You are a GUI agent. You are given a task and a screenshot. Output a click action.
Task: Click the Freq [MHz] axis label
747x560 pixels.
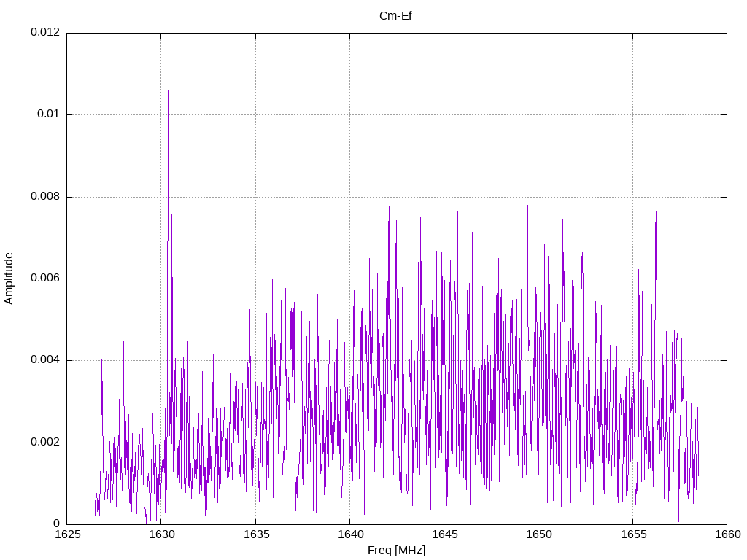[396, 550]
